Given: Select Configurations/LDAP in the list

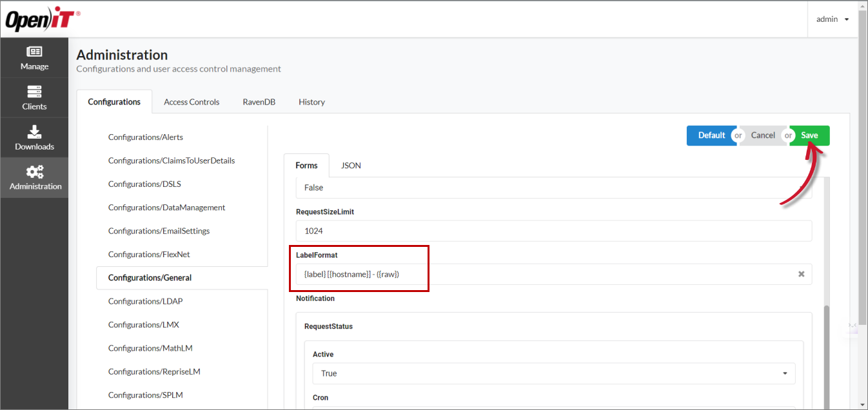Looking at the screenshot, I should (145, 301).
